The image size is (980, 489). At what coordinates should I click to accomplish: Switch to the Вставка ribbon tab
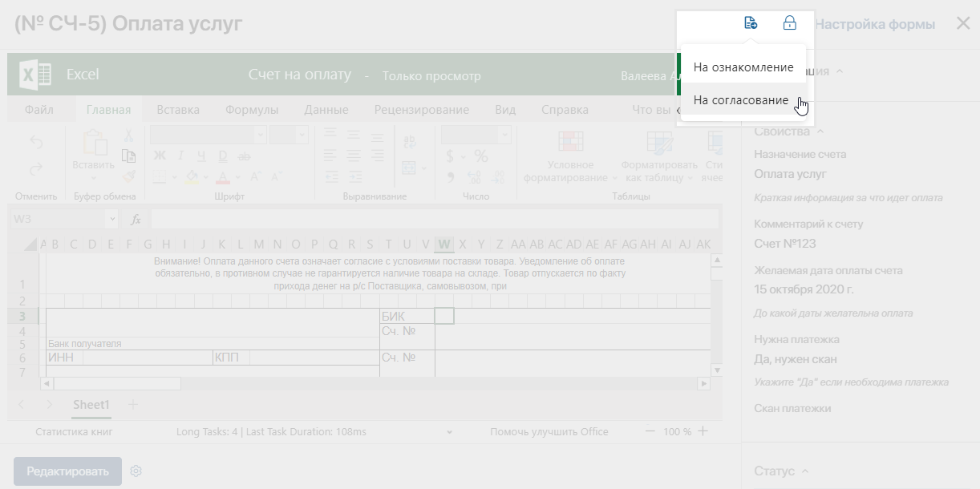[x=178, y=110]
